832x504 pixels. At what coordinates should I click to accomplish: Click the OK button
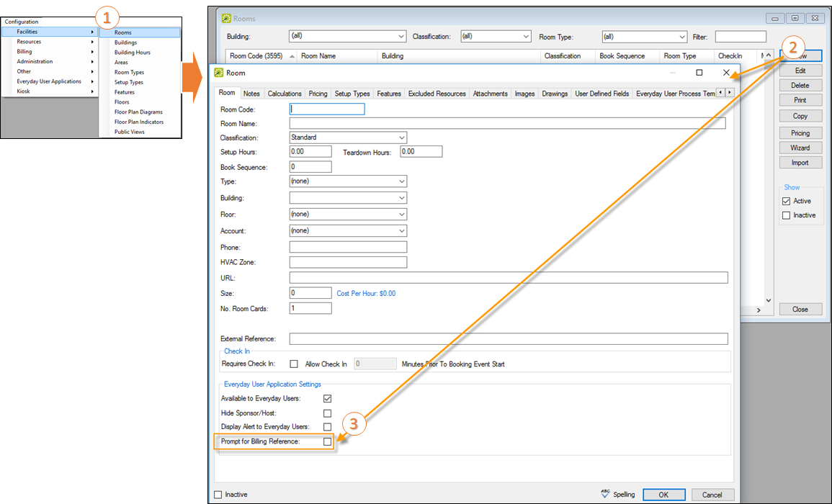[663, 495]
